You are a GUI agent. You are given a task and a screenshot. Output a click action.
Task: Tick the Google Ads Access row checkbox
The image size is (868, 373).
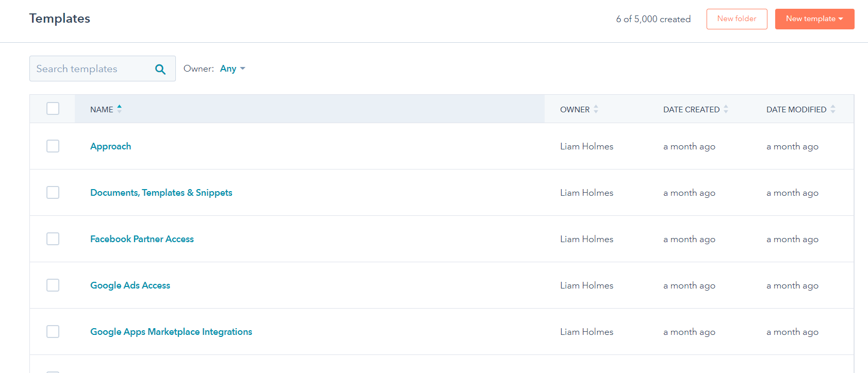(x=53, y=285)
